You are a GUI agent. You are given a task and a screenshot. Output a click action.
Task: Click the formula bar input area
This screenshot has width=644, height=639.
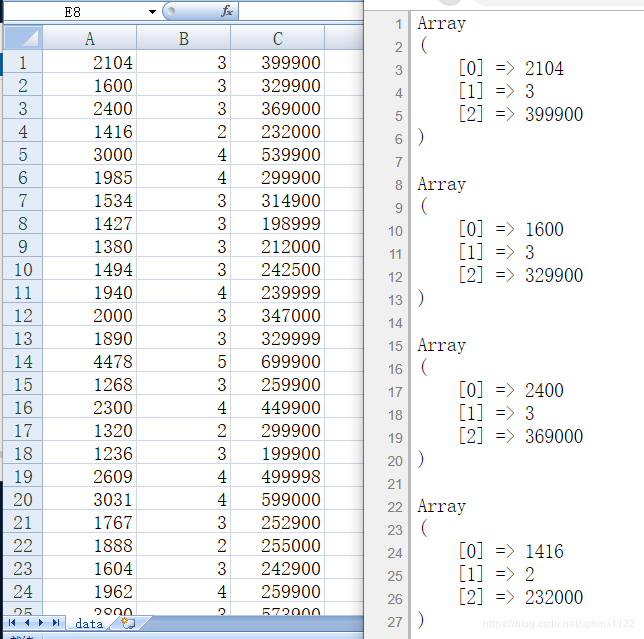(301, 11)
